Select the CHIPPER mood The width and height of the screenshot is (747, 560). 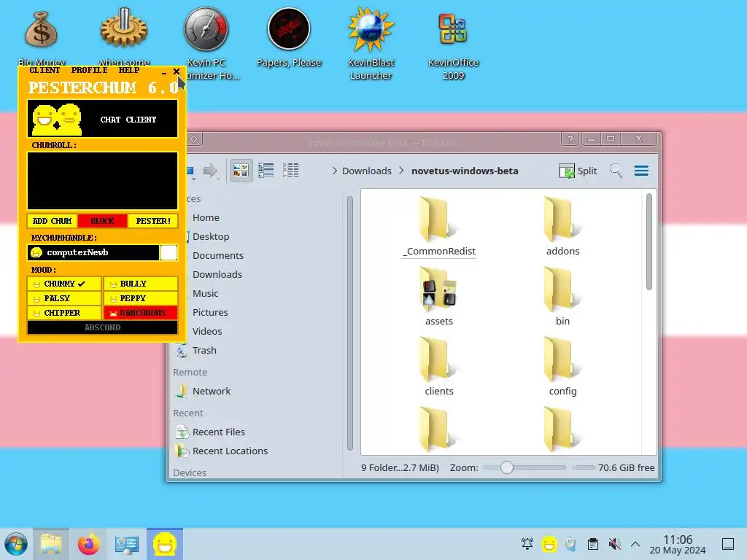(x=64, y=313)
